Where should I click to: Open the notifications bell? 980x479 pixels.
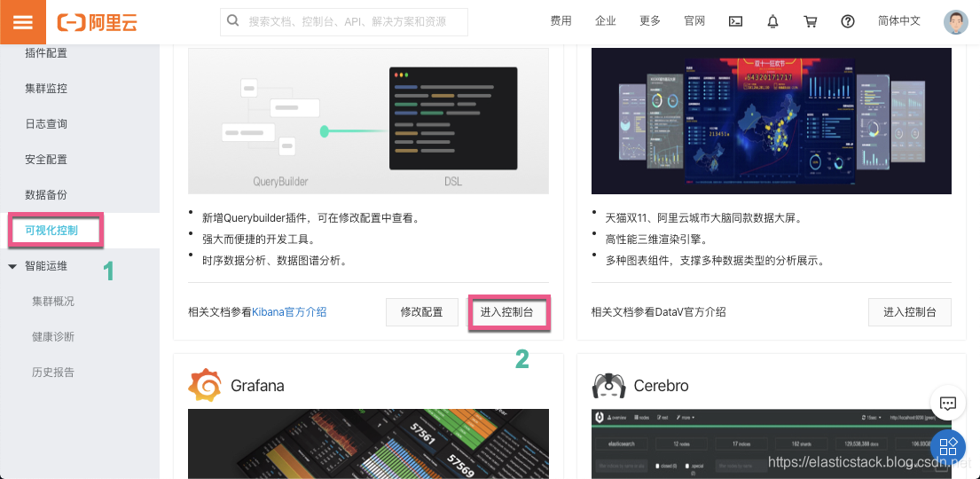pyautogui.click(x=773, y=21)
